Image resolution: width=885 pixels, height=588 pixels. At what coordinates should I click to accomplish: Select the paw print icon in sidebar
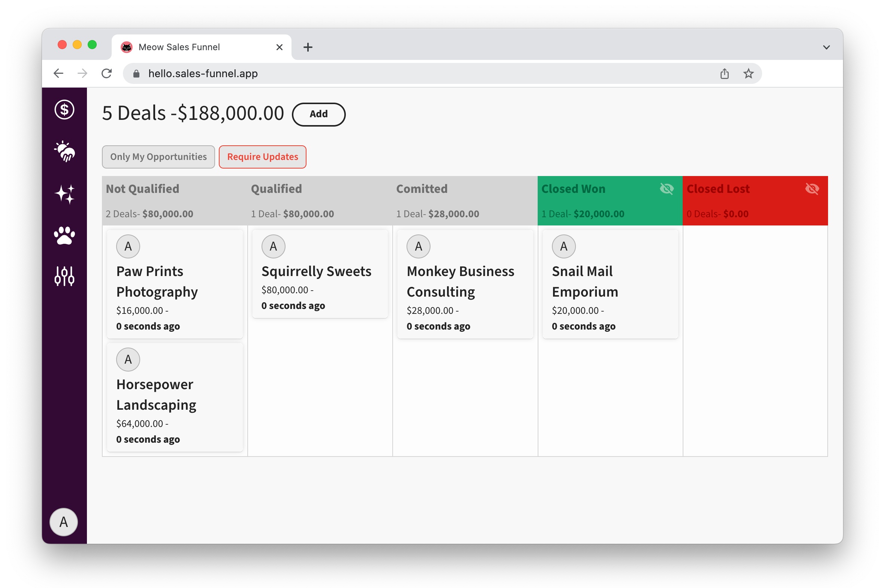pyautogui.click(x=64, y=235)
